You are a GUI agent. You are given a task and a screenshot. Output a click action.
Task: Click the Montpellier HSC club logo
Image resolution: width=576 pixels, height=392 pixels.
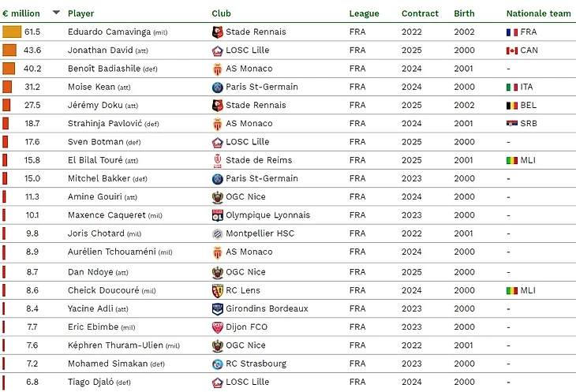[x=218, y=233]
